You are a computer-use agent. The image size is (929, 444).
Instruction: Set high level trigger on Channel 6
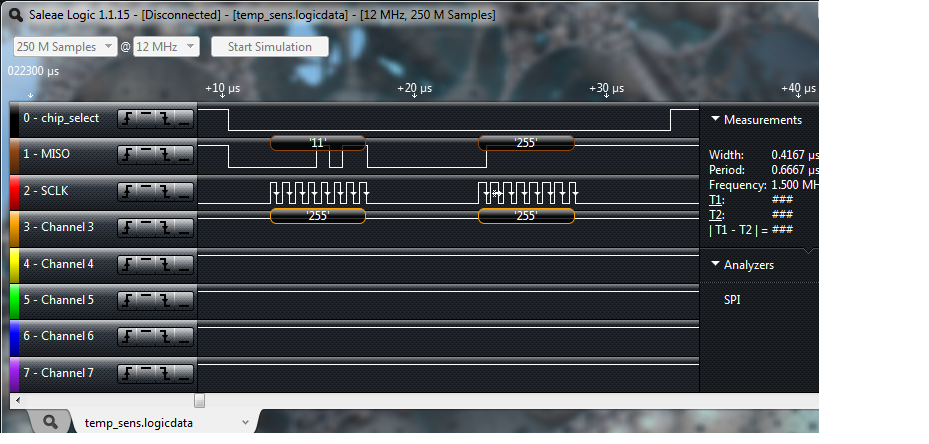[x=146, y=337]
